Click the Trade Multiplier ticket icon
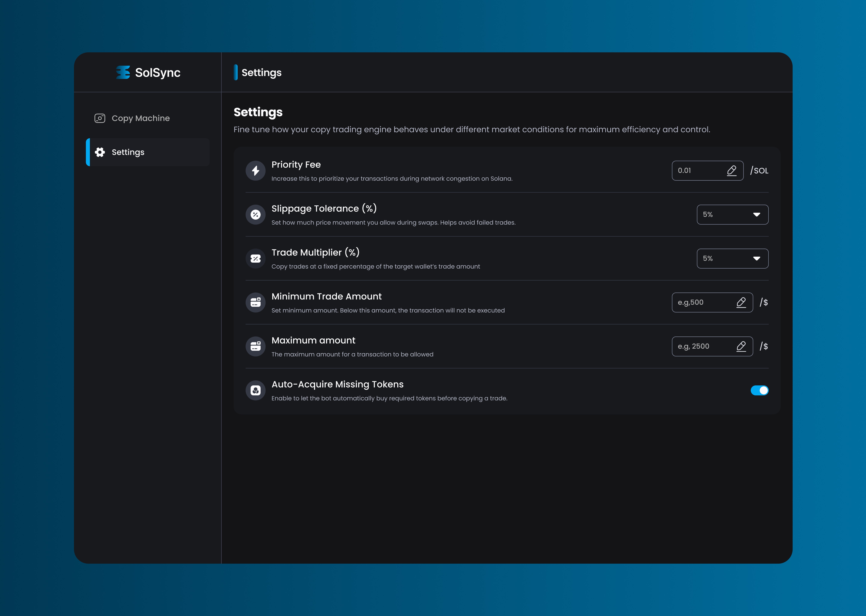Image resolution: width=866 pixels, height=616 pixels. click(256, 259)
